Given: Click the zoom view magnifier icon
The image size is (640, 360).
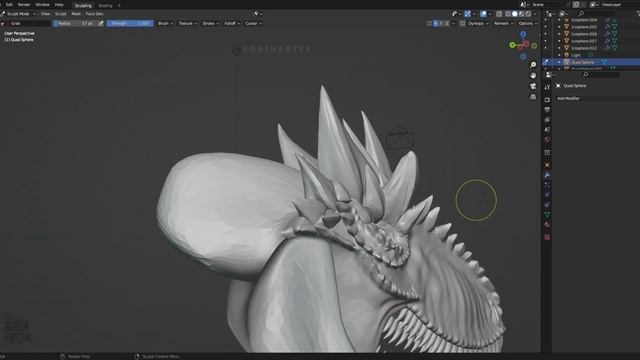Looking at the screenshot, I should click(x=533, y=65).
